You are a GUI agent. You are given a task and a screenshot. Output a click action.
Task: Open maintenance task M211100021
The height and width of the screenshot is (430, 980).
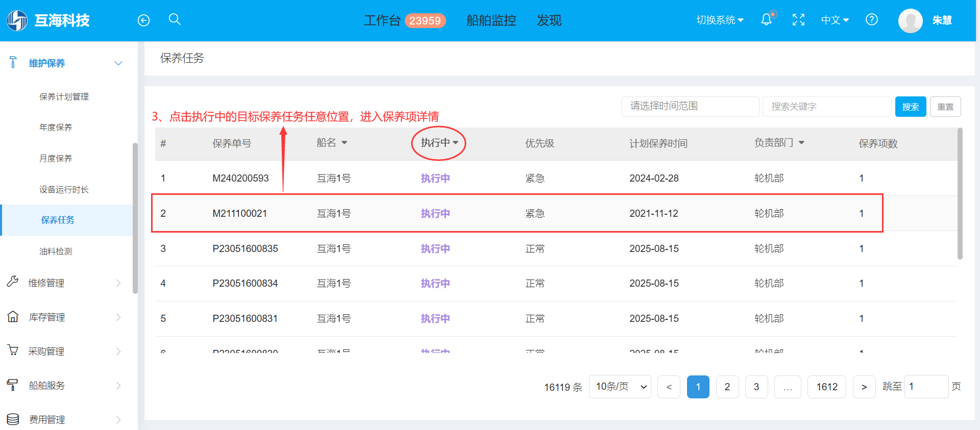(x=556, y=213)
